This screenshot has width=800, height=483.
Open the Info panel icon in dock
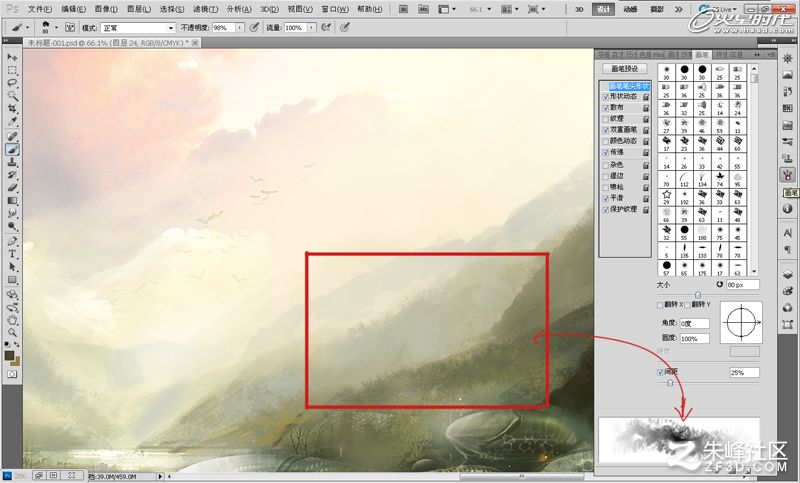787,208
